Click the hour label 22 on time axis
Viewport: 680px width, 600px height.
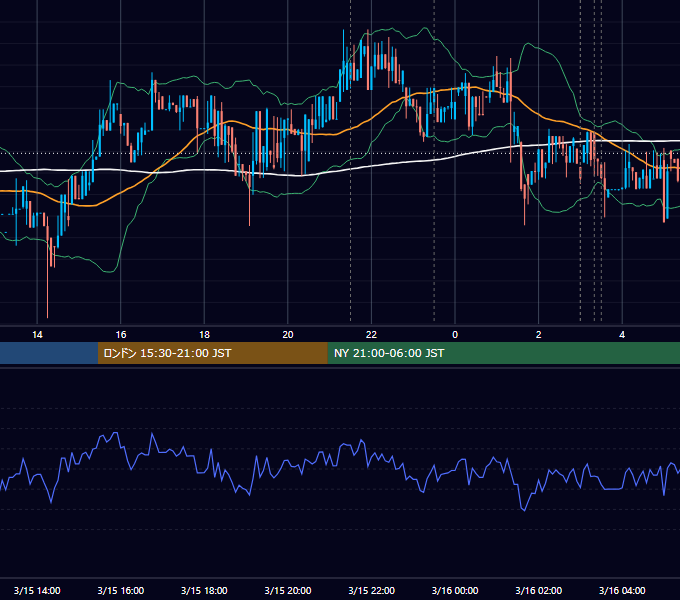371,335
